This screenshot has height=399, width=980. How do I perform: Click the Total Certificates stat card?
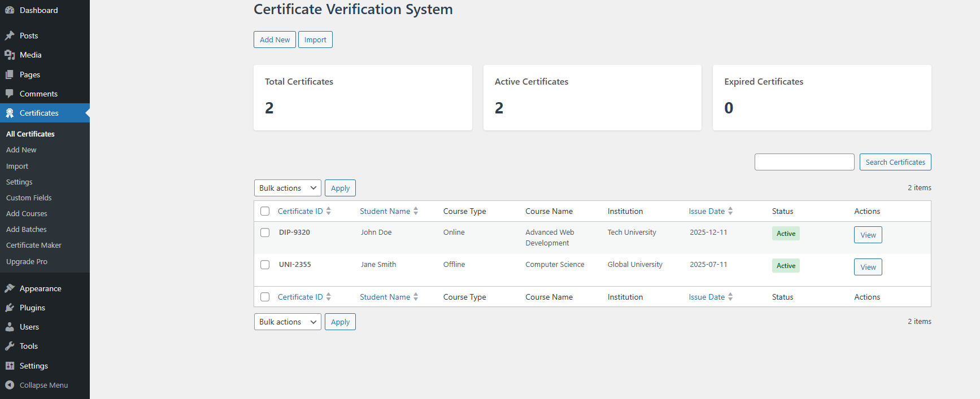[x=363, y=98]
